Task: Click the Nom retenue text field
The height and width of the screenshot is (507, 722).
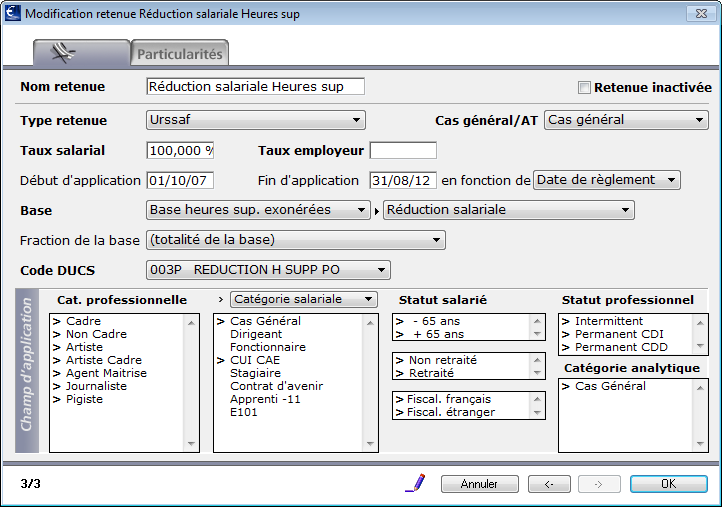Action: click(x=256, y=87)
